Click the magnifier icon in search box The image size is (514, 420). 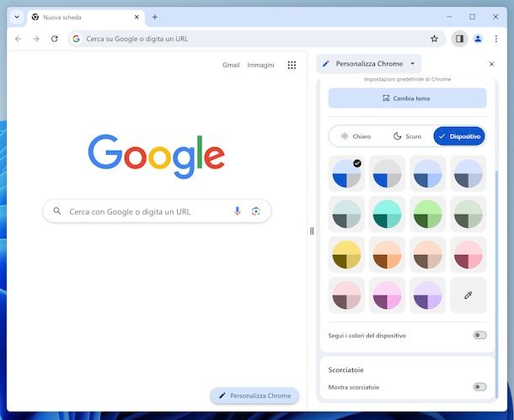57,211
